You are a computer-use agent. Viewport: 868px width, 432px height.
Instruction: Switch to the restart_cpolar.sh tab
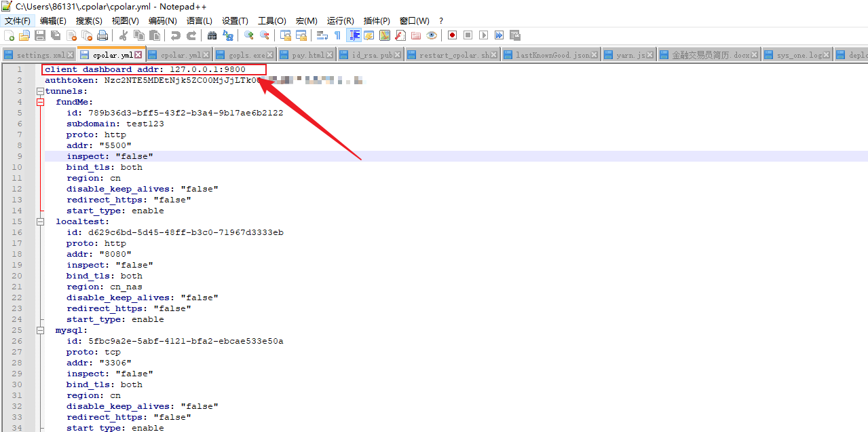tap(453, 55)
